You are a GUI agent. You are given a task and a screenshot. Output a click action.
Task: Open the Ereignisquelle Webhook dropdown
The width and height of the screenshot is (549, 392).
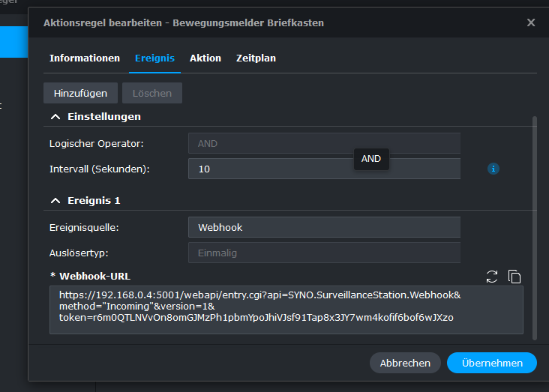pyautogui.click(x=324, y=228)
